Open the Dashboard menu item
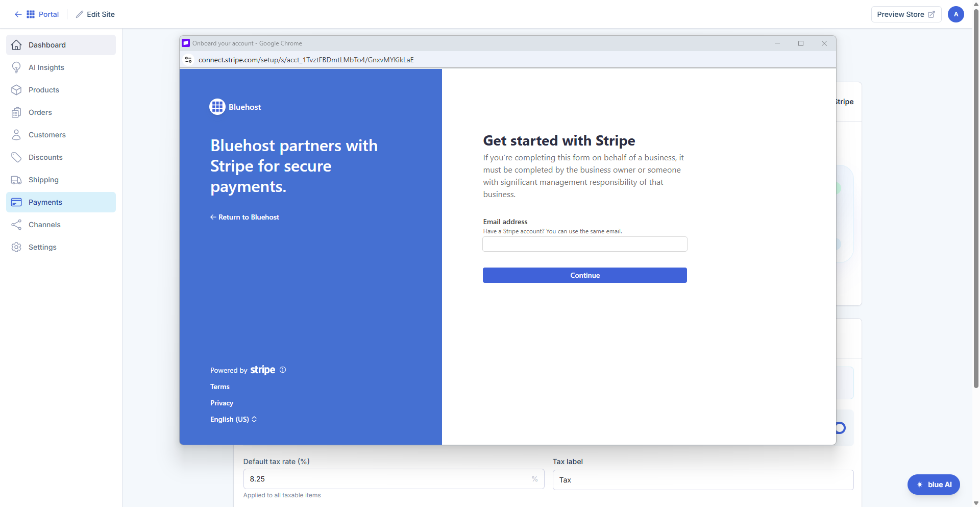980x507 pixels. pyautogui.click(x=61, y=45)
